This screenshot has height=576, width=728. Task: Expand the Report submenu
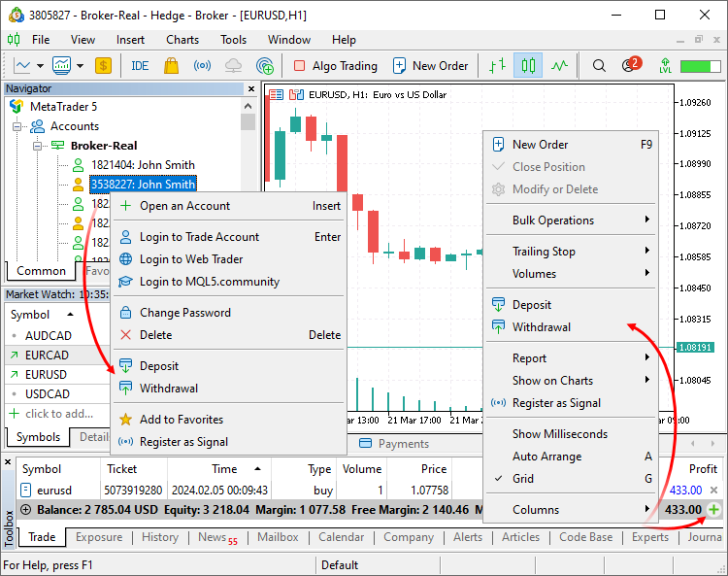coord(572,358)
